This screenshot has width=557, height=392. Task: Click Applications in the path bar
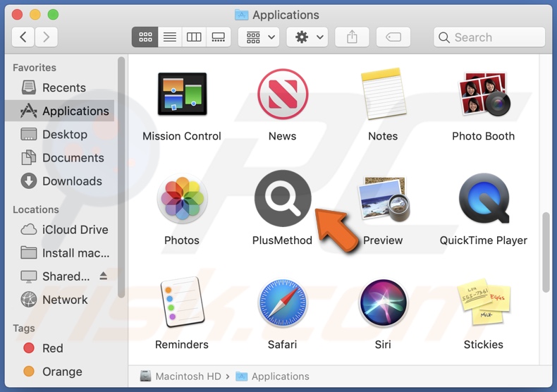point(272,376)
